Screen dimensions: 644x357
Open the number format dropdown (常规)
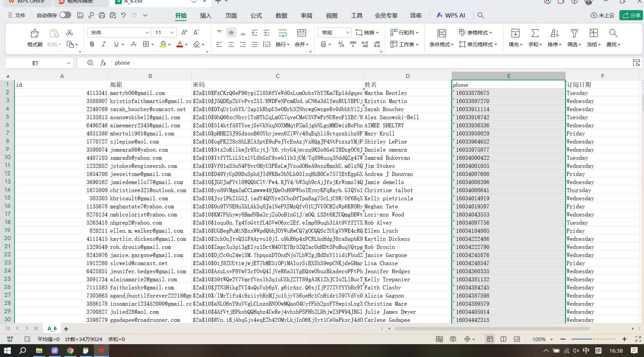click(x=348, y=32)
